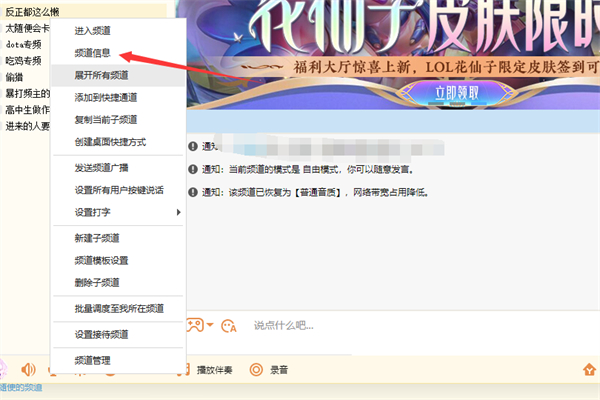Select the dota专频 channel

click(x=23, y=44)
